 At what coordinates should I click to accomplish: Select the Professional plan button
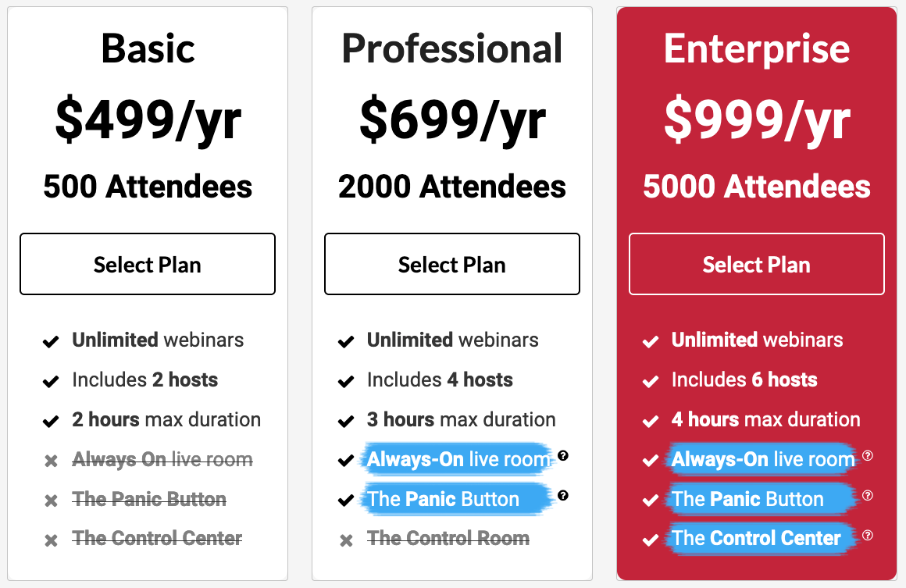pos(452,264)
